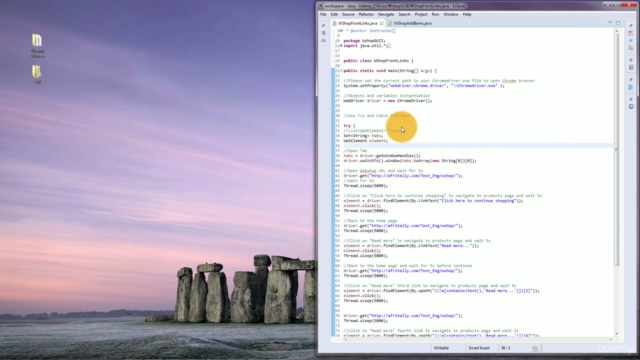The image size is (640, 360).
Task: Open the Console fast view icon
Action: pos(631,107)
